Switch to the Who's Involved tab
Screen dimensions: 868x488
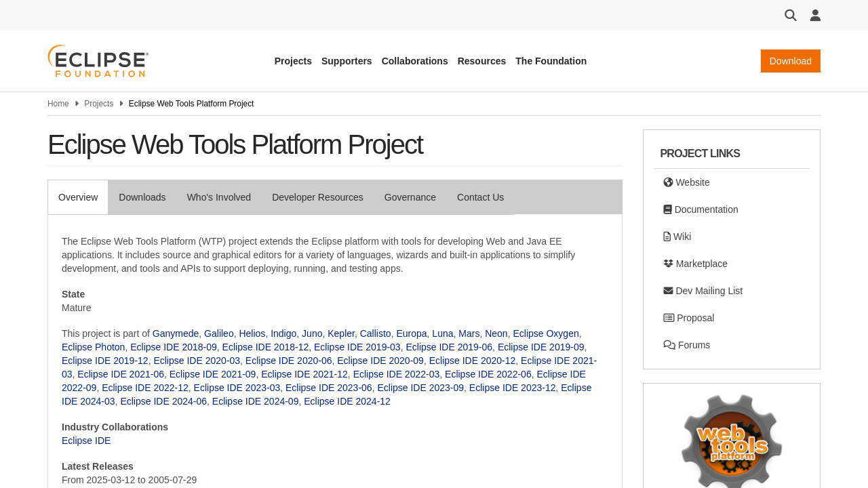point(219,197)
